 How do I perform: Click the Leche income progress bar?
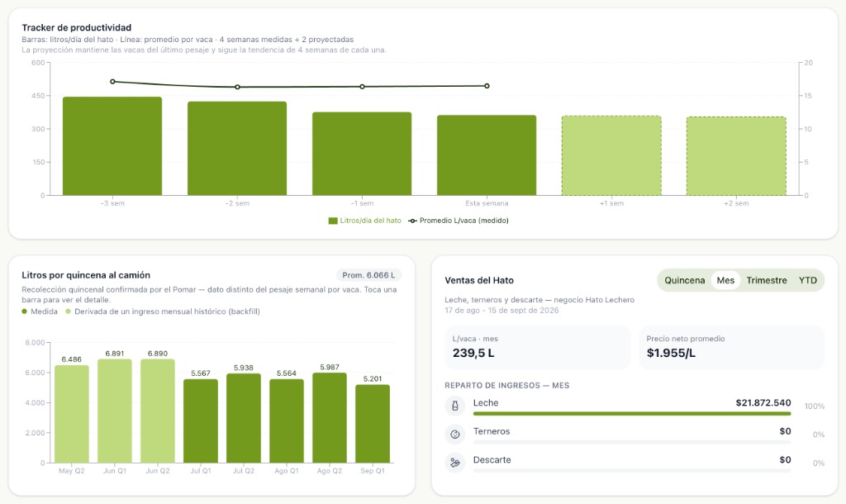[632, 414]
